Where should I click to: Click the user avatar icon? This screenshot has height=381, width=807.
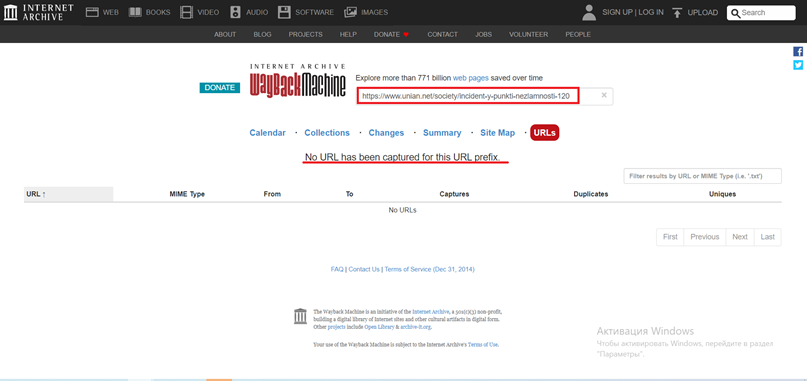coord(589,12)
